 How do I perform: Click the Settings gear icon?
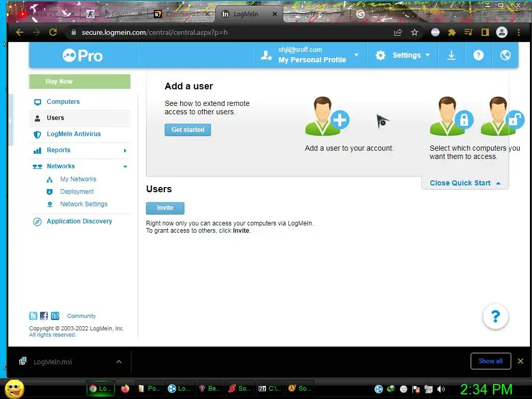coord(380,55)
